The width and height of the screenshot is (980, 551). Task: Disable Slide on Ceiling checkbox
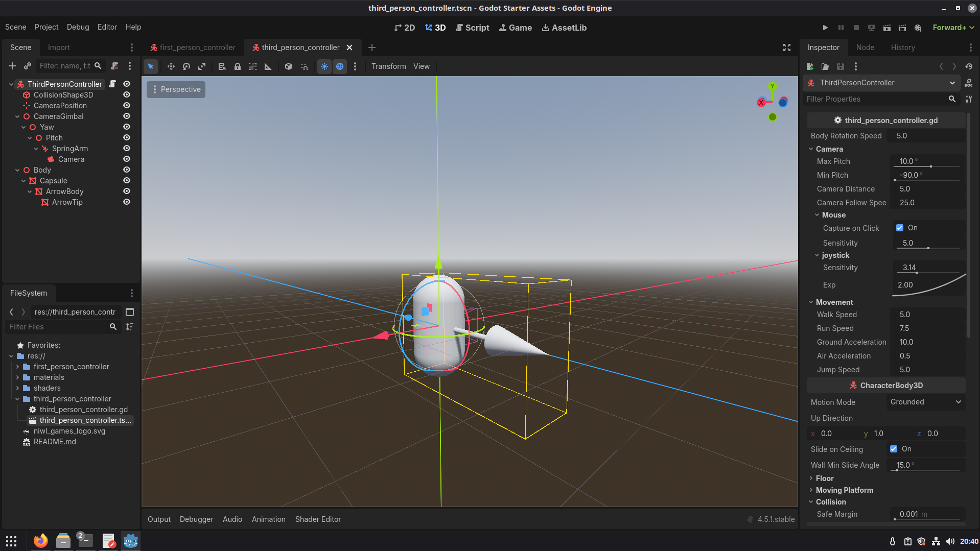tap(894, 449)
